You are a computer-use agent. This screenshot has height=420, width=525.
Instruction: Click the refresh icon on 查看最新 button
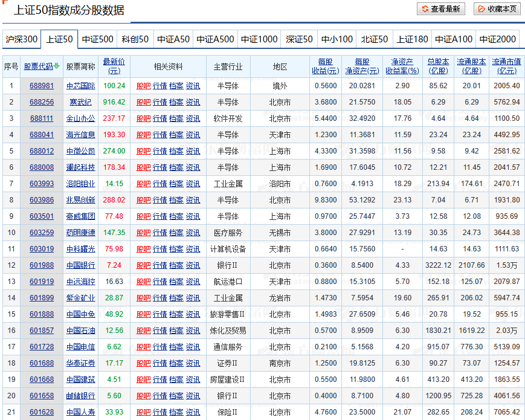(x=425, y=8)
